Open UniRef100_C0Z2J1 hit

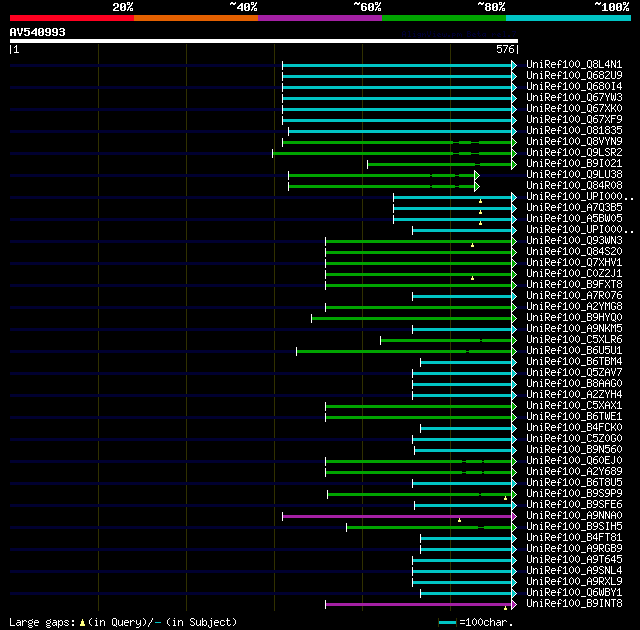coord(574,274)
